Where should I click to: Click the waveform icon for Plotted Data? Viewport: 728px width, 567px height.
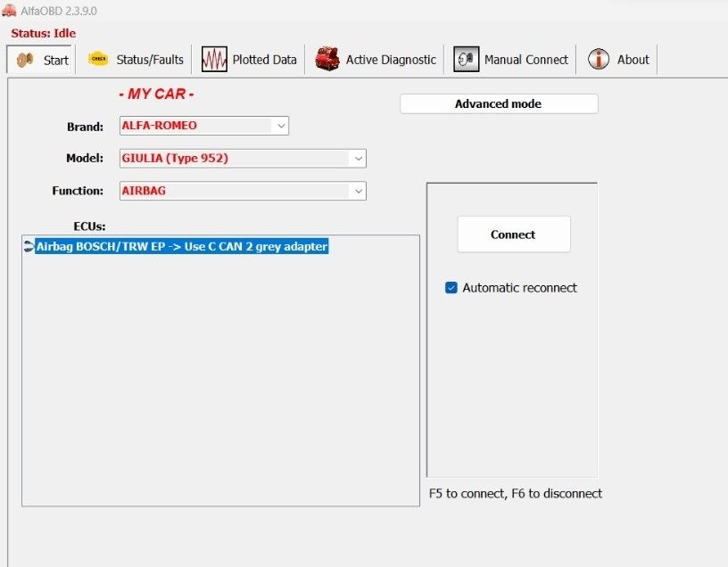click(x=214, y=60)
